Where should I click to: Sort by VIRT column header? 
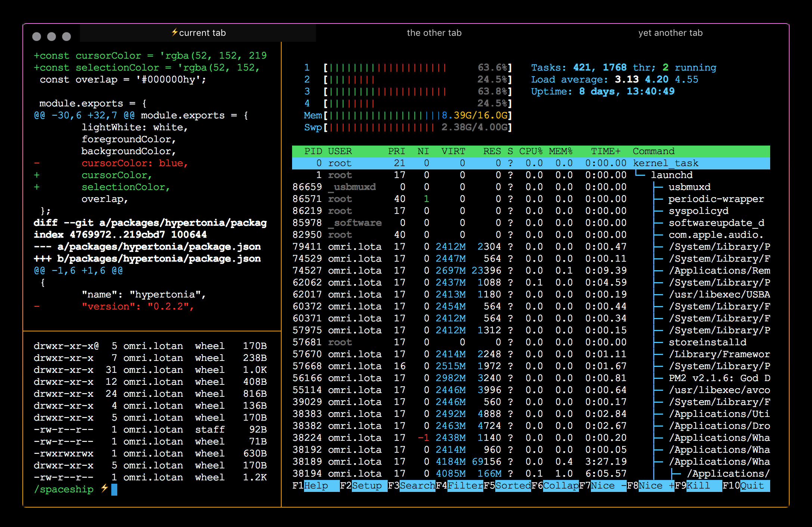click(453, 151)
